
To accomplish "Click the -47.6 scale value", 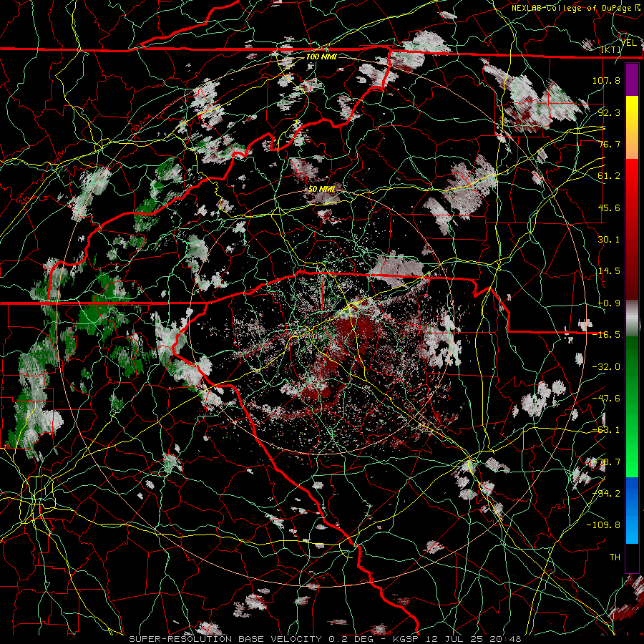I will pyautogui.click(x=606, y=399).
